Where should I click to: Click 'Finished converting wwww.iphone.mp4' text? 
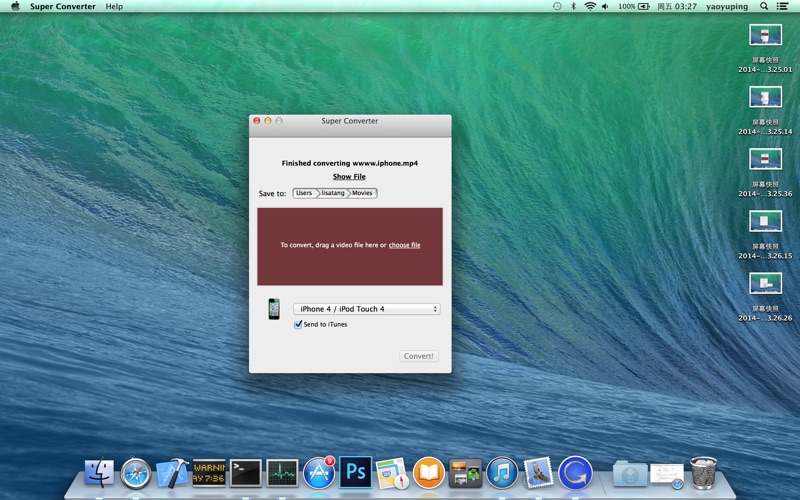[349, 163]
